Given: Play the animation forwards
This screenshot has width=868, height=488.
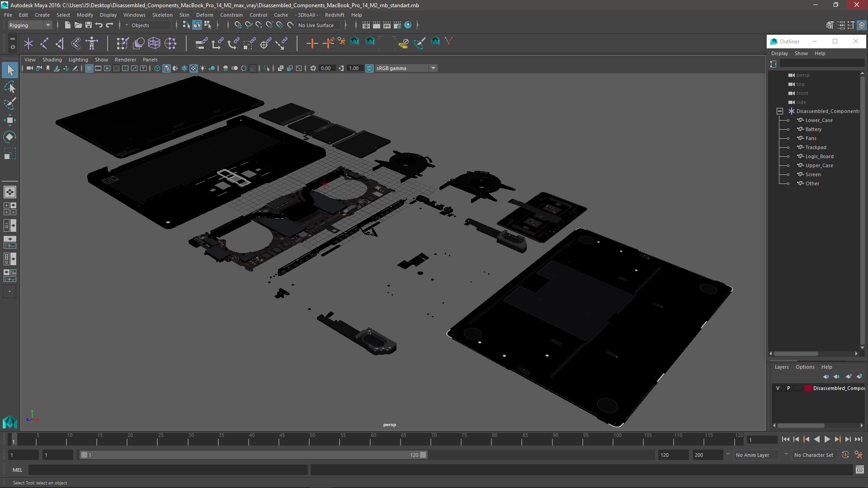Looking at the screenshot, I should (x=827, y=439).
